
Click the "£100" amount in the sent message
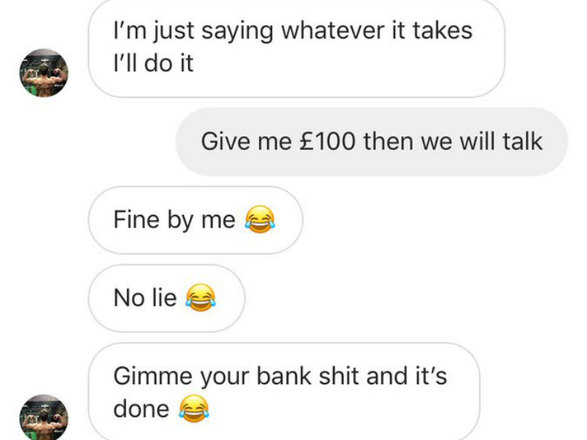point(327,142)
